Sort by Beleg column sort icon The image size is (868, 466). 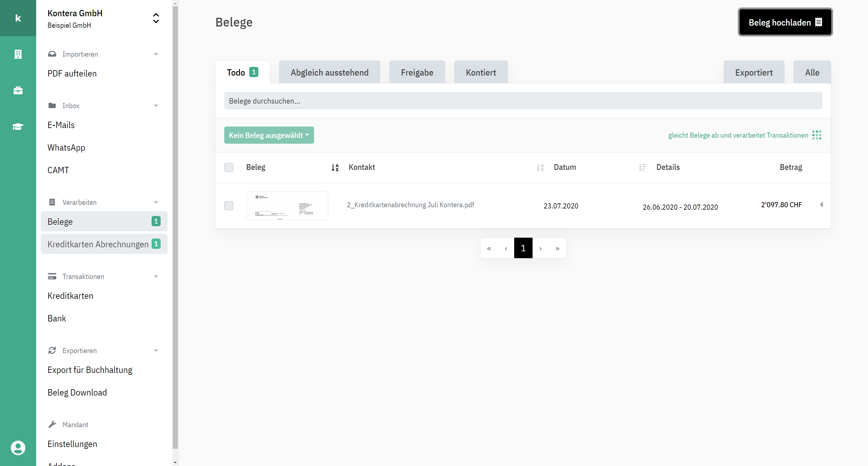(335, 167)
